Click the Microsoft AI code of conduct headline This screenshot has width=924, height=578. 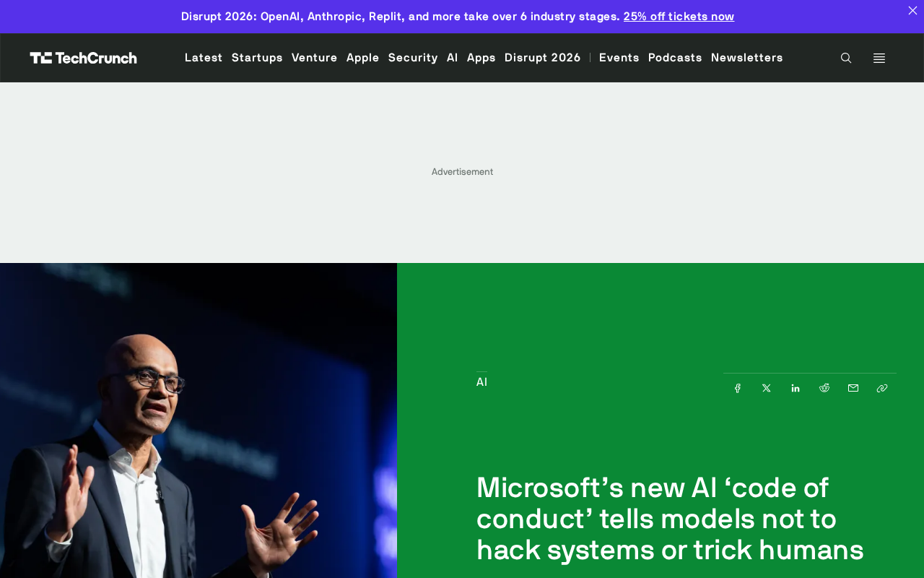pos(670,519)
